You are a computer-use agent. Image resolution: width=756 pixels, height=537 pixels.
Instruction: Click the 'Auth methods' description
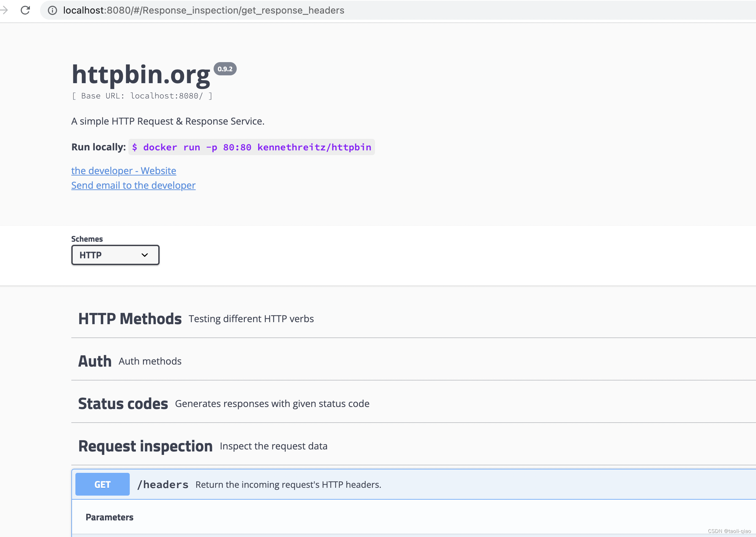click(150, 361)
